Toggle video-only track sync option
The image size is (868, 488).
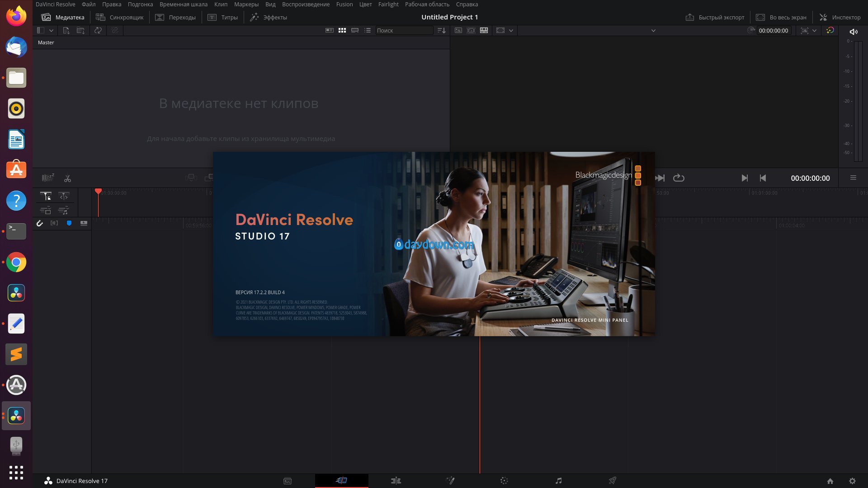point(46,210)
